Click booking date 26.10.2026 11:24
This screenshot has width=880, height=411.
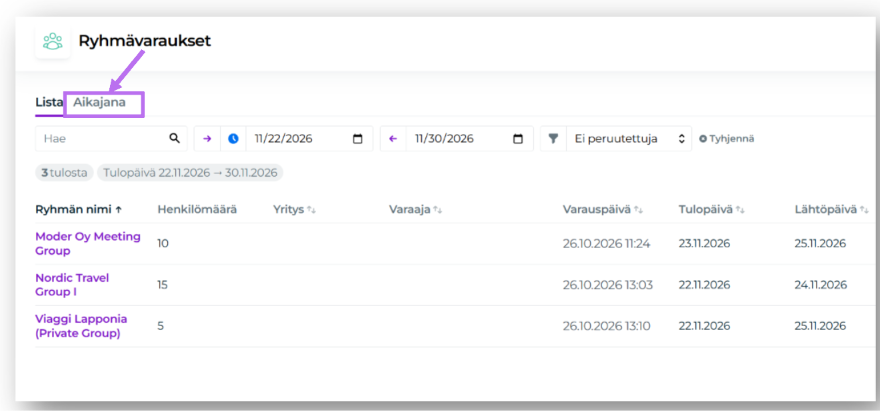(x=607, y=244)
